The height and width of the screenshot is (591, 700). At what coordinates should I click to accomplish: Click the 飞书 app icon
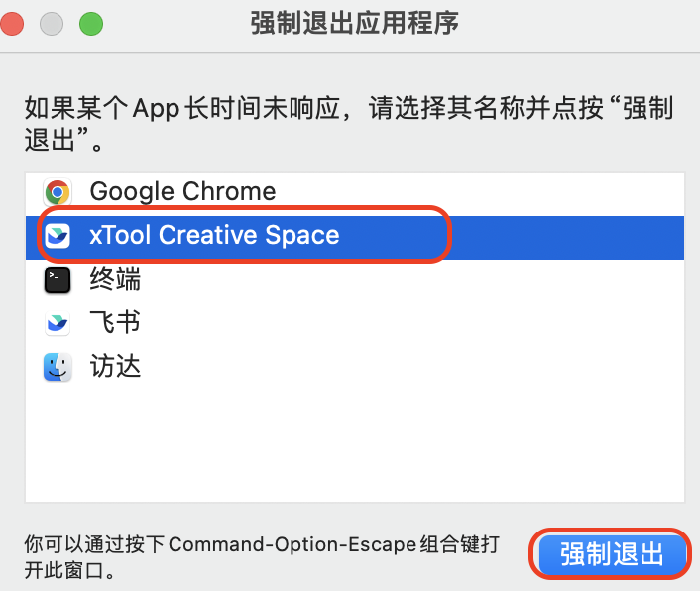tap(58, 322)
